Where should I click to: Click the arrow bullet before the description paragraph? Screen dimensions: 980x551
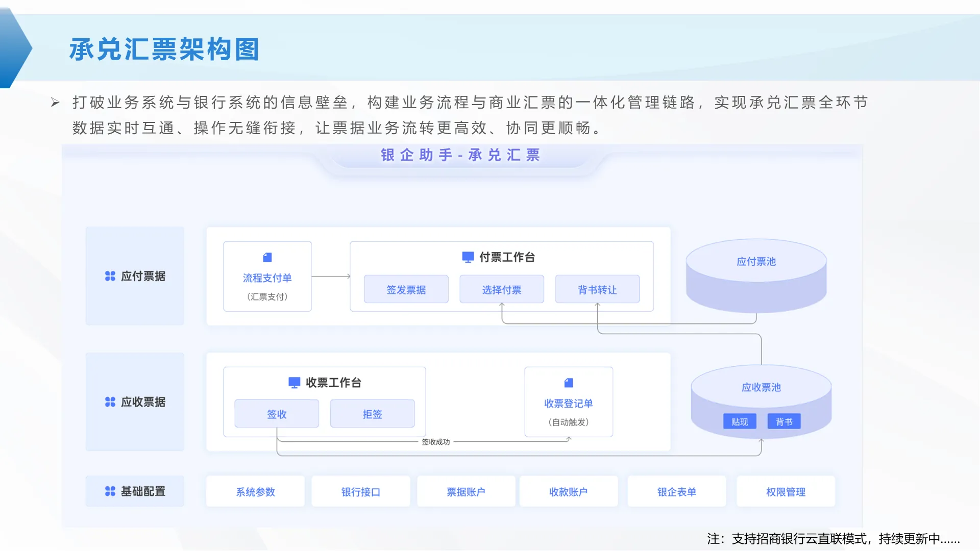click(55, 103)
